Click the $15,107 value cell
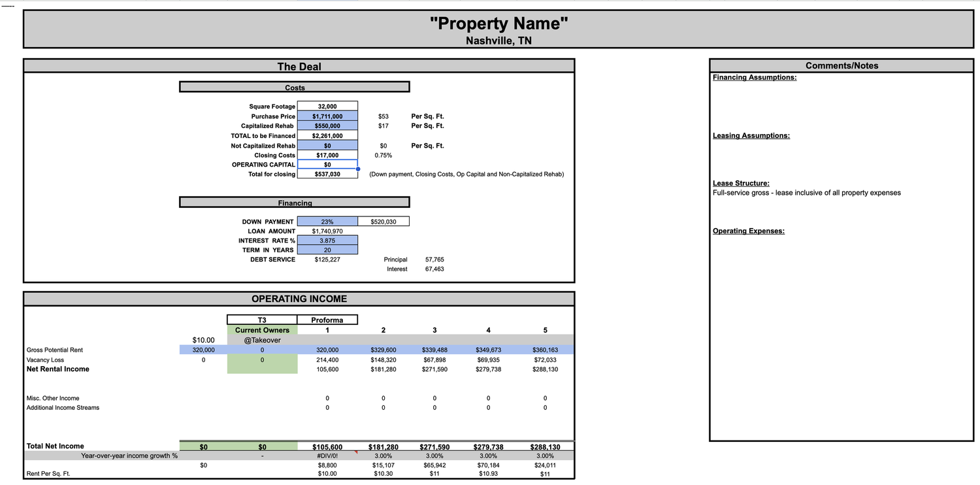The height and width of the screenshot is (485, 980). 384,465
